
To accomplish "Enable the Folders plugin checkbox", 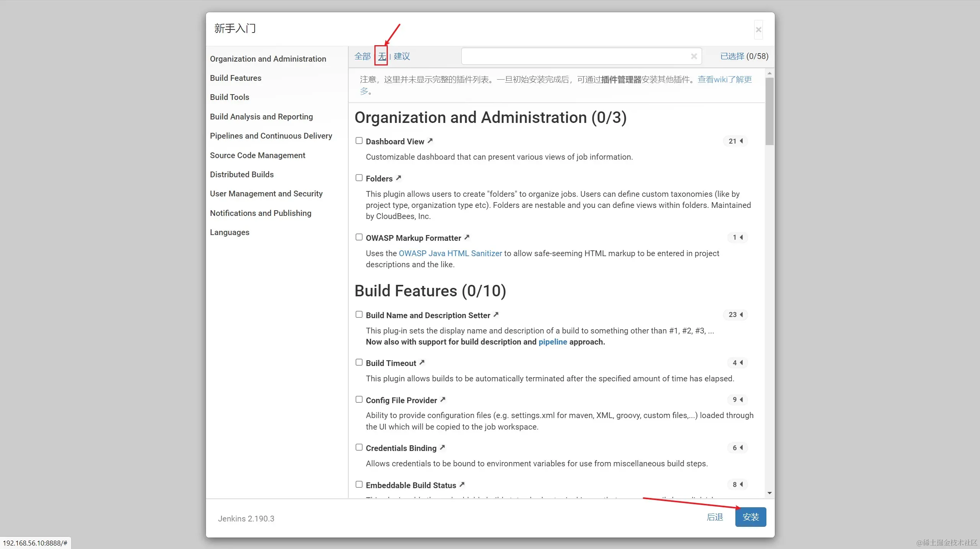I will pos(359,178).
